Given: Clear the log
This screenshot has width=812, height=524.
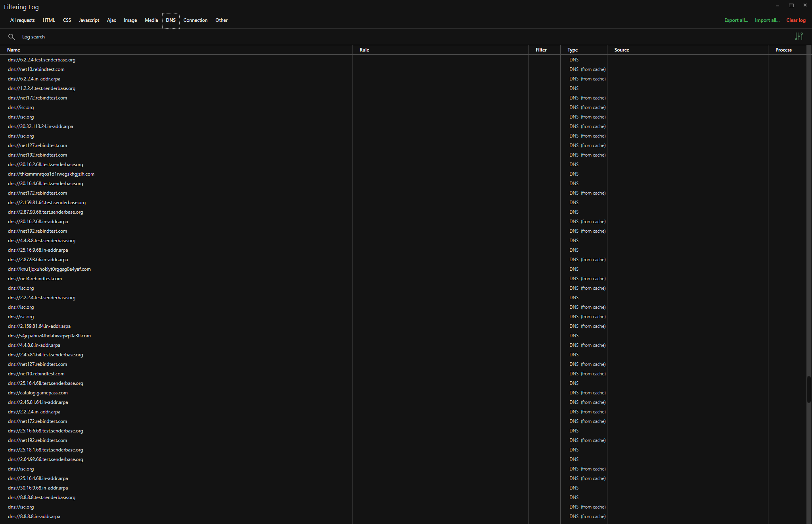Looking at the screenshot, I should click(796, 20).
